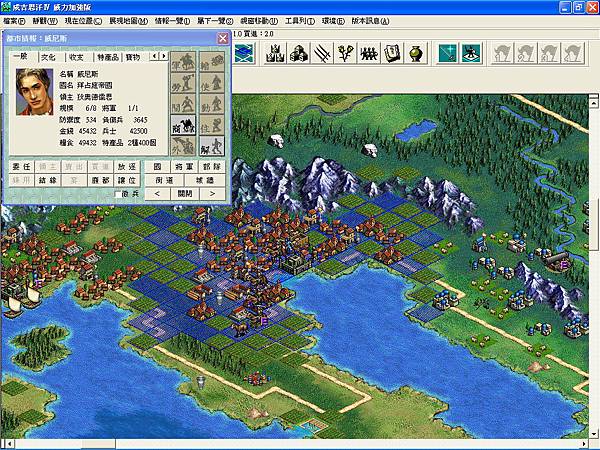Click the 放逐 button
Image resolution: width=600 pixels, height=450 pixels.
click(127, 167)
